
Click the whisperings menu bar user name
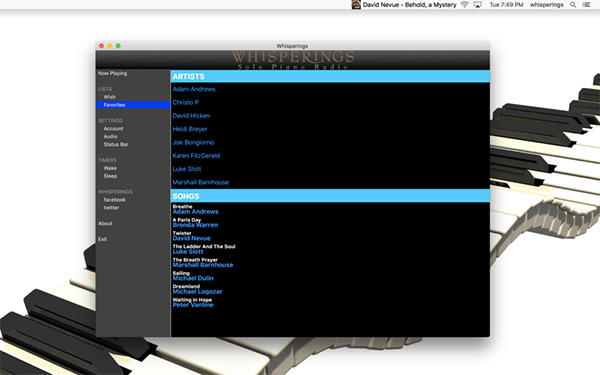point(546,5)
